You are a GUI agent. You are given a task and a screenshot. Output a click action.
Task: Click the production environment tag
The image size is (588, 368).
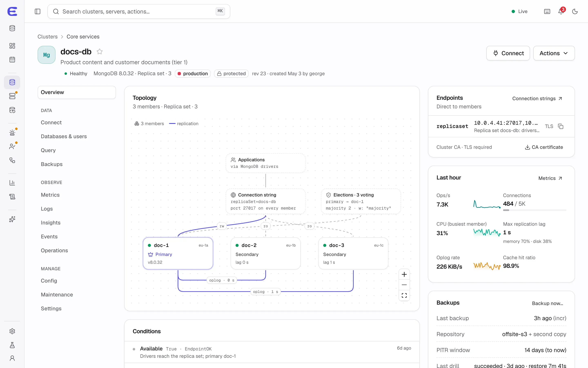point(193,74)
